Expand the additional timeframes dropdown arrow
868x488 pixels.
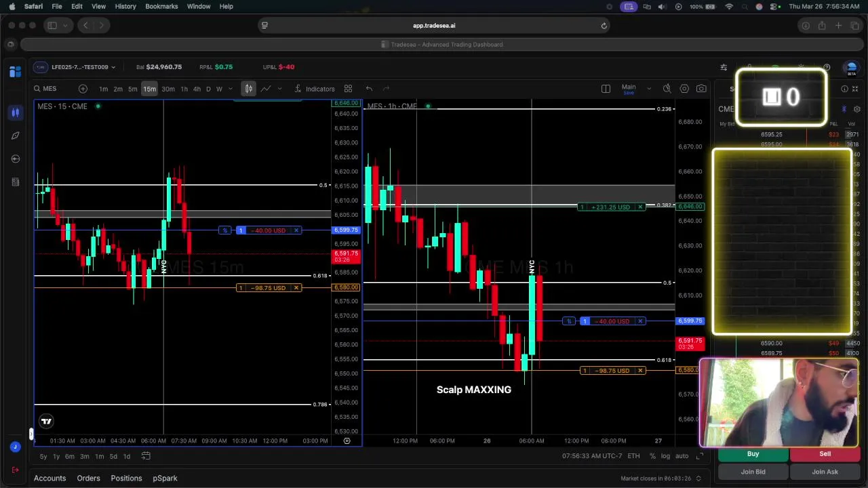tap(231, 89)
